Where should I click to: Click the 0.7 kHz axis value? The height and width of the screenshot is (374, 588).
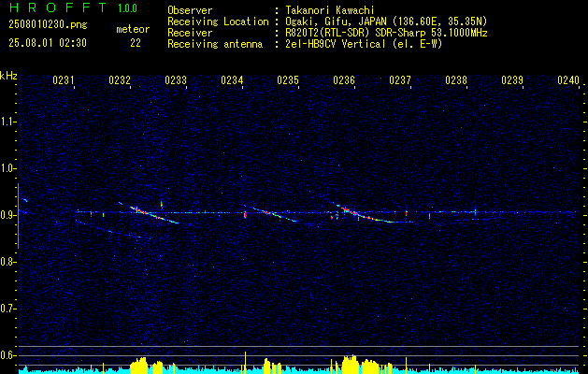pyautogui.click(x=7, y=309)
